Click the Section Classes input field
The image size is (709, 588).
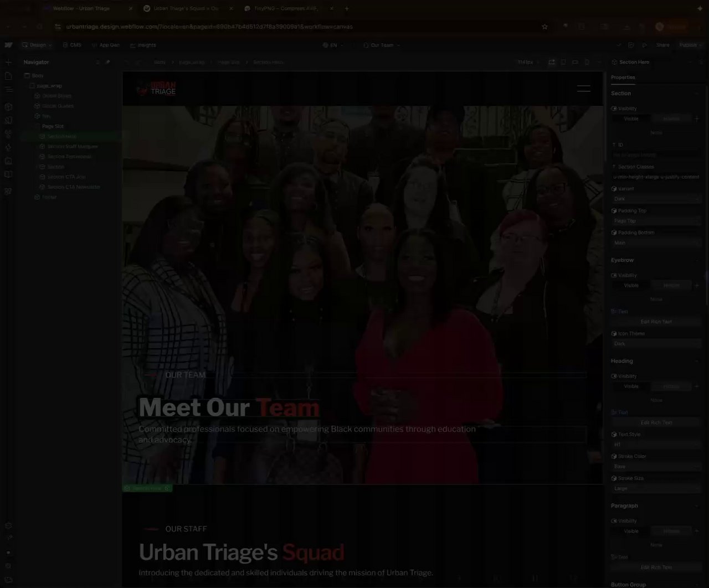click(x=656, y=177)
